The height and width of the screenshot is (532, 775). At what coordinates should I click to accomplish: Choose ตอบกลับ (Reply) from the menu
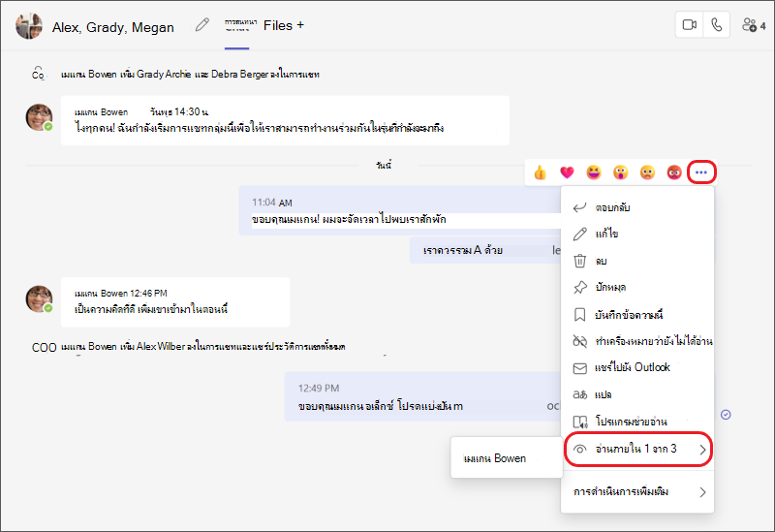point(637,207)
